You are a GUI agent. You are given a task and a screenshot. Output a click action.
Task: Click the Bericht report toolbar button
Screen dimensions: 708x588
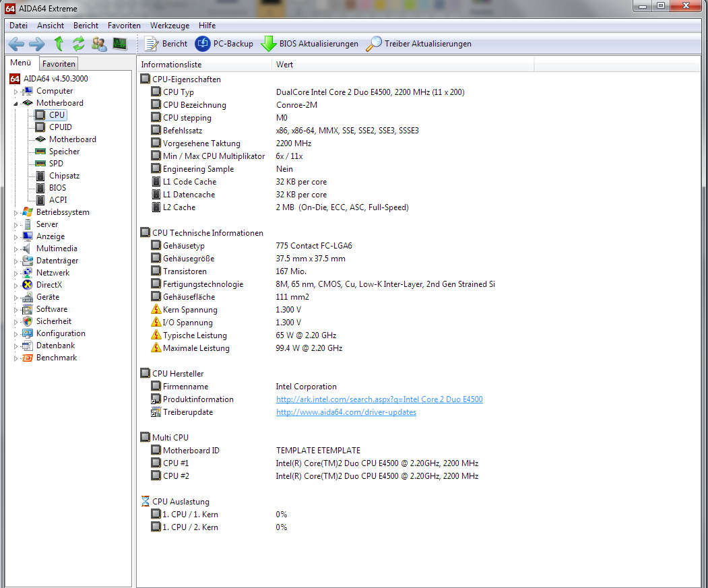[x=165, y=44]
